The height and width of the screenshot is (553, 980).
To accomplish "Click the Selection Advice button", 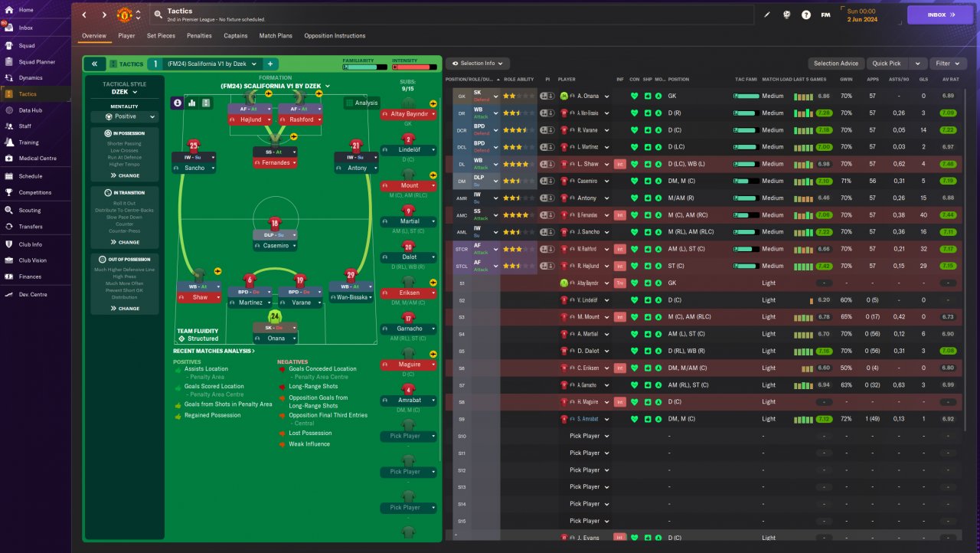I will point(836,64).
